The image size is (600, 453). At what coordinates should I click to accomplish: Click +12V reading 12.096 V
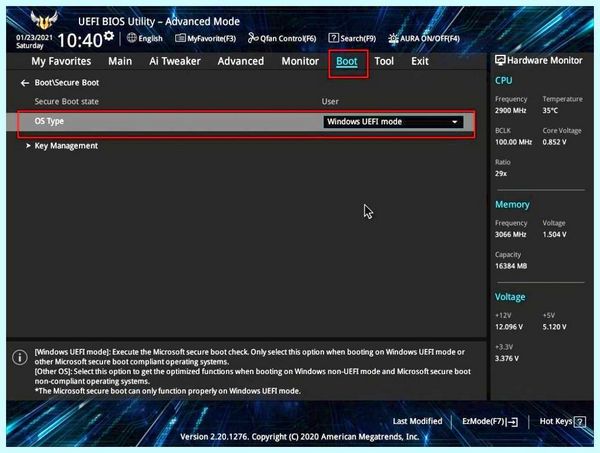509,327
